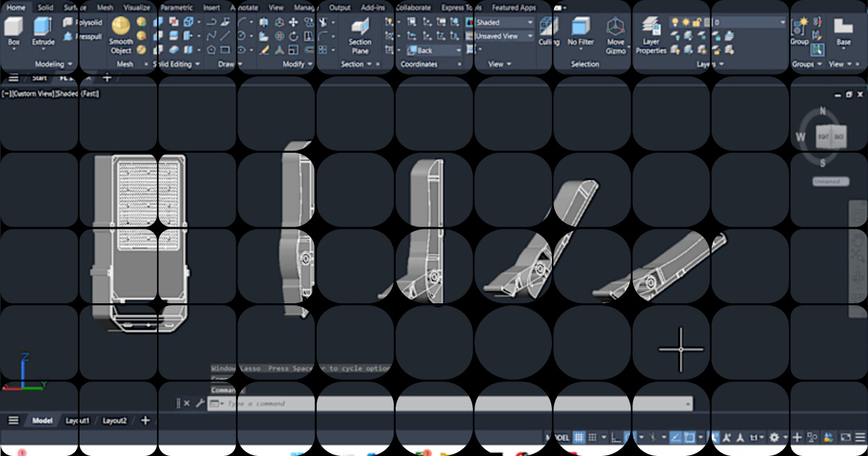Switch to the Solid ribbon tab
Viewport: 868px width, 456px height.
pos(46,7)
